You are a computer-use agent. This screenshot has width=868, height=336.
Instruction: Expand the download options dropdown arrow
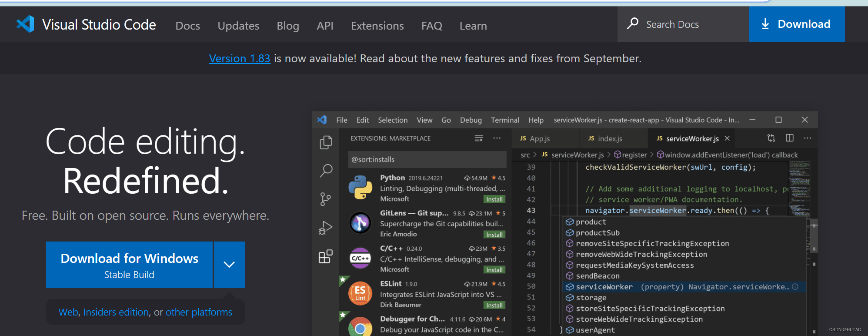coord(229,265)
